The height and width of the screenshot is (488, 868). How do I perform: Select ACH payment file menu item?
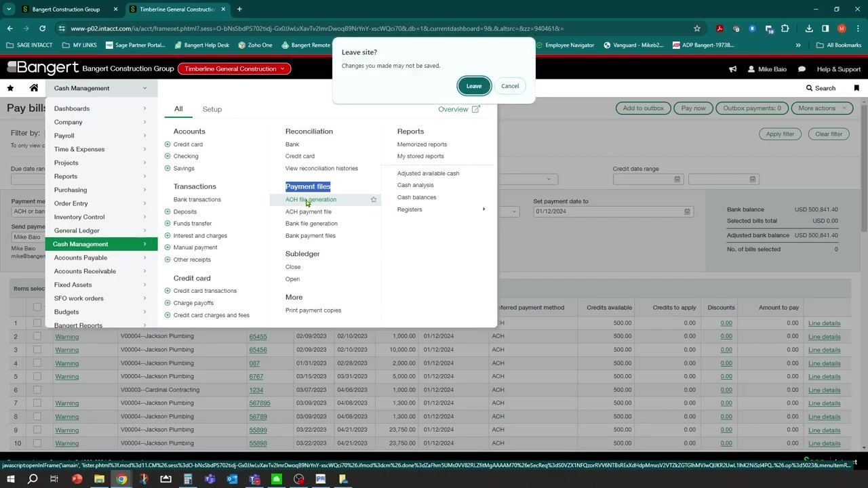coord(309,211)
